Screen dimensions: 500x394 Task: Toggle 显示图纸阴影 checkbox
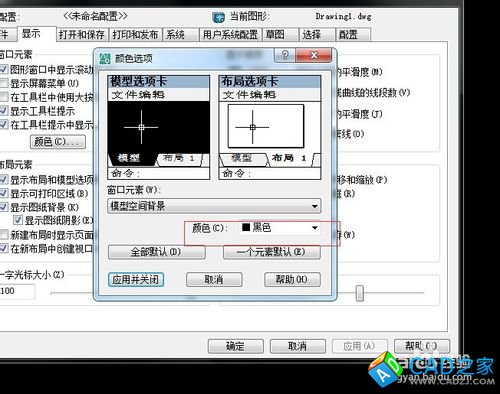click(x=18, y=220)
